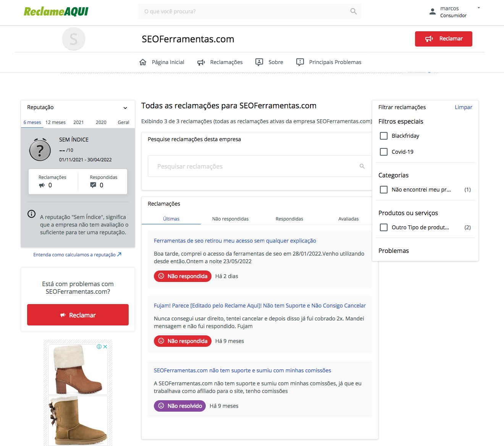Click Limpar to clear filters
Viewport: 504px width, 446px height.
point(464,107)
